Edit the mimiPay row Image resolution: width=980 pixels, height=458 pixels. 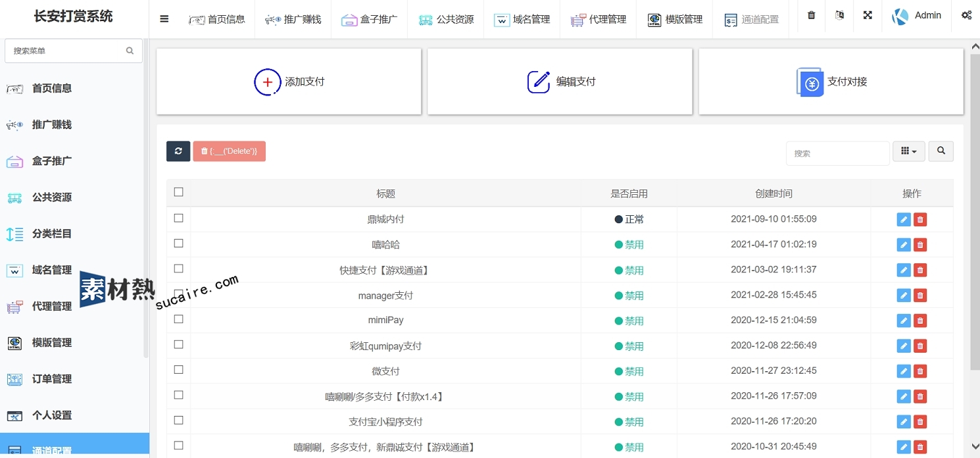pyautogui.click(x=904, y=320)
